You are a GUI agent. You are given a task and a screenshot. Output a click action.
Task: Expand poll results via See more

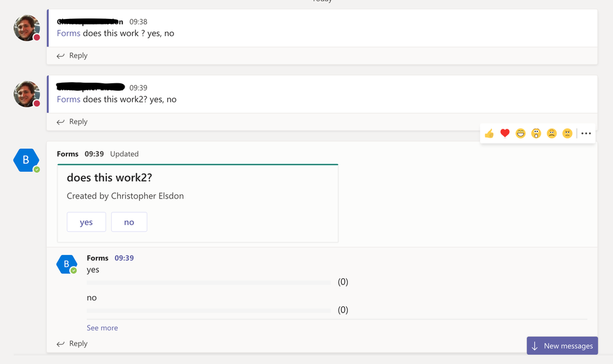[x=102, y=328]
